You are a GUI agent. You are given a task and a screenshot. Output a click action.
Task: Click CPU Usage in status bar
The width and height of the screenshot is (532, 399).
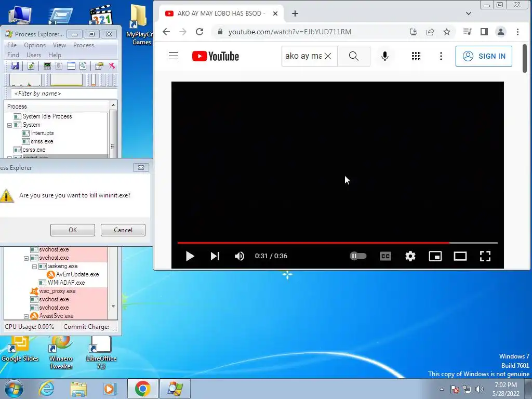click(x=30, y=327)
